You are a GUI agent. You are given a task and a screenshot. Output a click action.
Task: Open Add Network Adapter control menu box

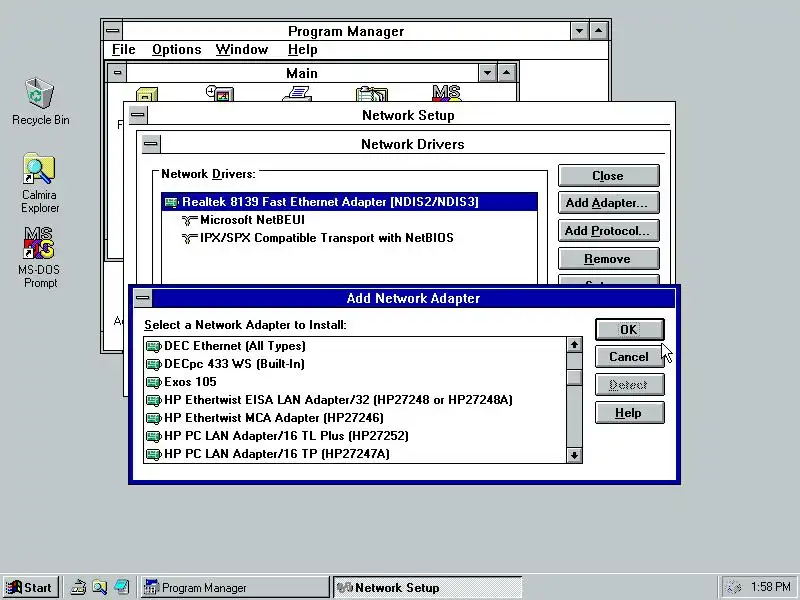(x=143, y=298)
